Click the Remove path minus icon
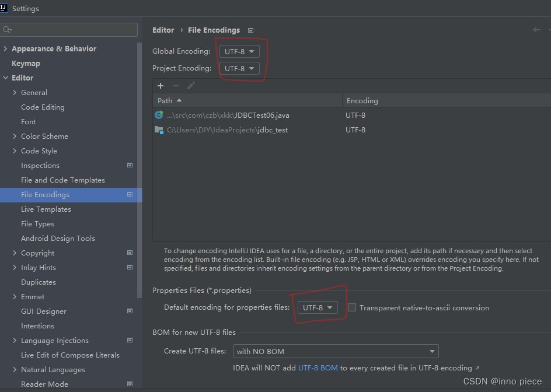Screen dimensions: 551x392 click(176, 86)
